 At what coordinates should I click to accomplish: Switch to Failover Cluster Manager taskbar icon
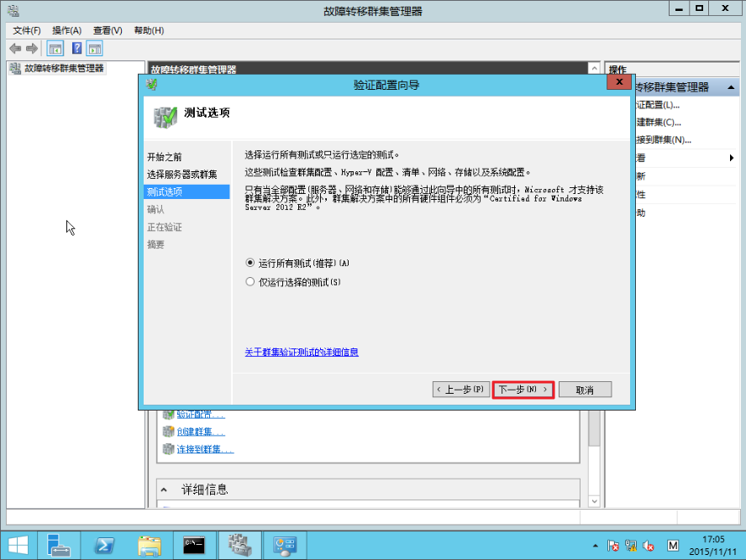pos(239,545)
